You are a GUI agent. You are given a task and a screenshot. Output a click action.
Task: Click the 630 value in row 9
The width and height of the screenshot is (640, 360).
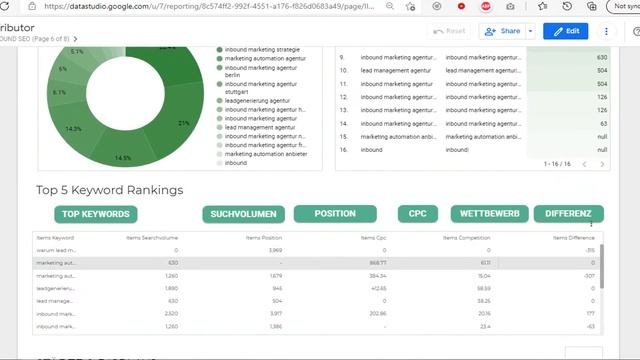click(602, 57)
